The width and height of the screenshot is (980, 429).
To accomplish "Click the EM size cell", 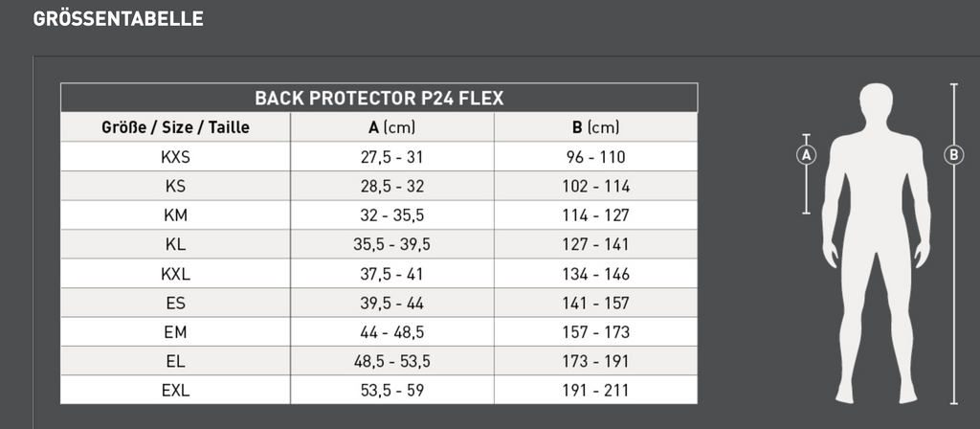I will [x=175, y=332].
